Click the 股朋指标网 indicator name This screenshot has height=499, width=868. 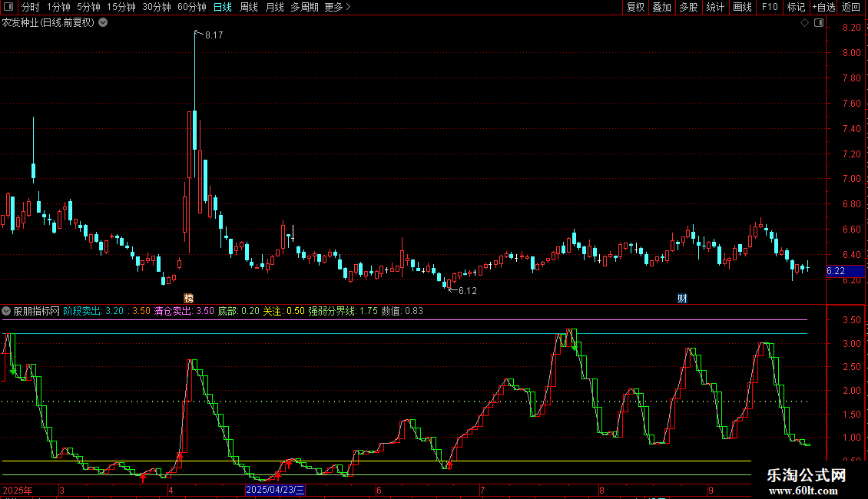tap(37, 311)
